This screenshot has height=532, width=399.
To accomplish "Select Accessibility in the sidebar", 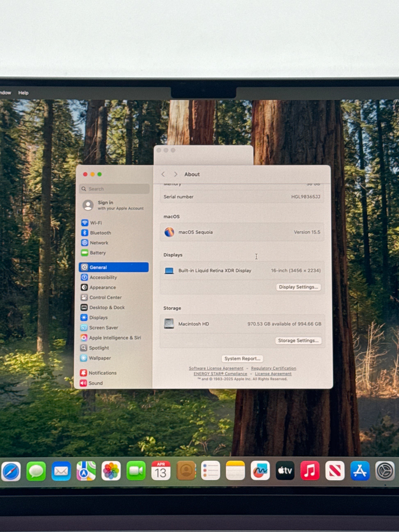I will (103, 277).
